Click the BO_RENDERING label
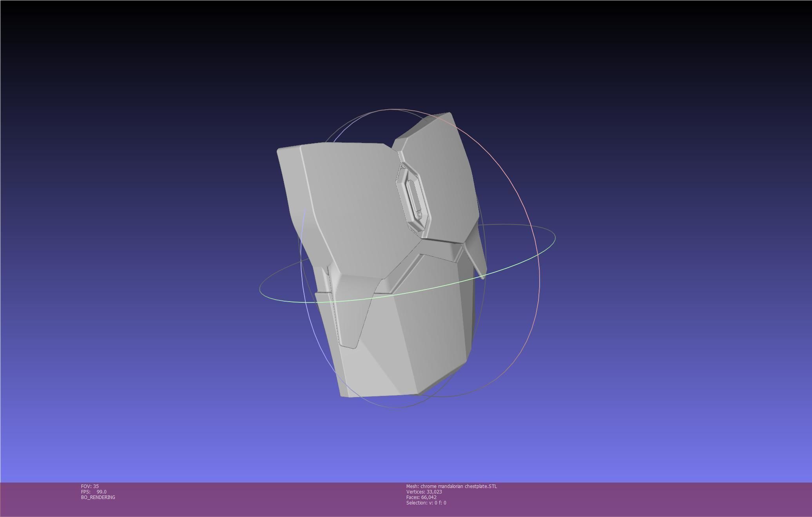The height and width of the screenshot is (517, 812). [x=98, y=497]
